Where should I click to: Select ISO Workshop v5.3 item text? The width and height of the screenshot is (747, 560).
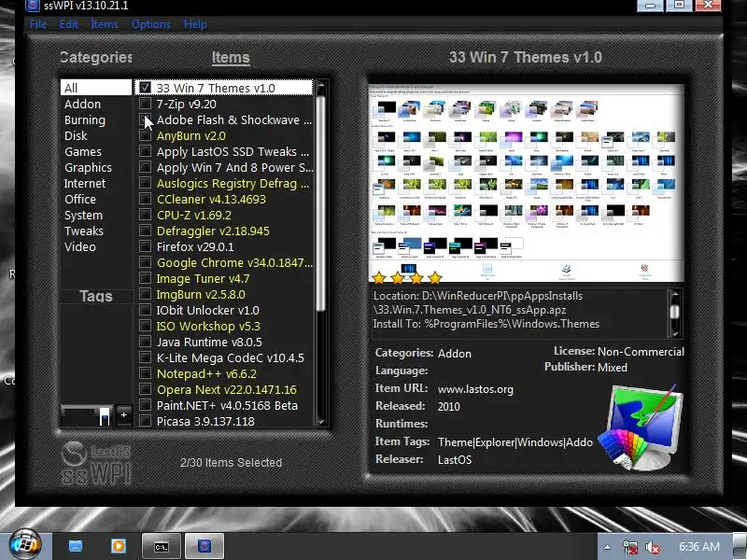[x=208, y=326]
